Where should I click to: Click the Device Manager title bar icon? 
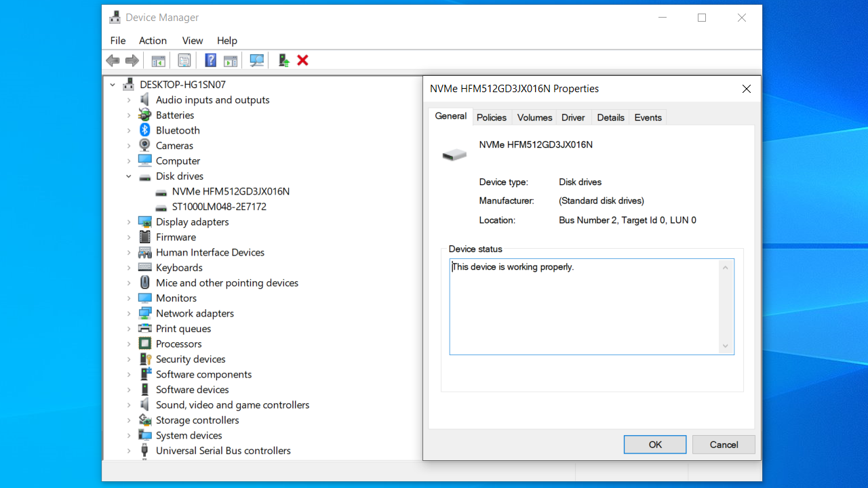pos(115,18)
